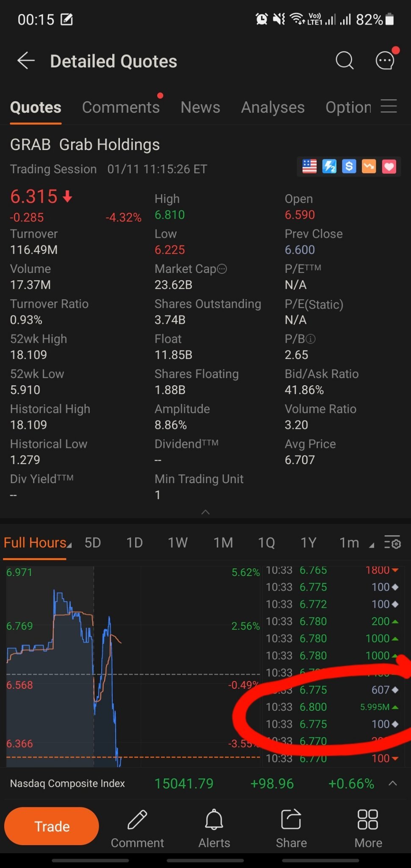
Task: Expand the Nasdaq Composite Index bar
Action: pos(393,783)
